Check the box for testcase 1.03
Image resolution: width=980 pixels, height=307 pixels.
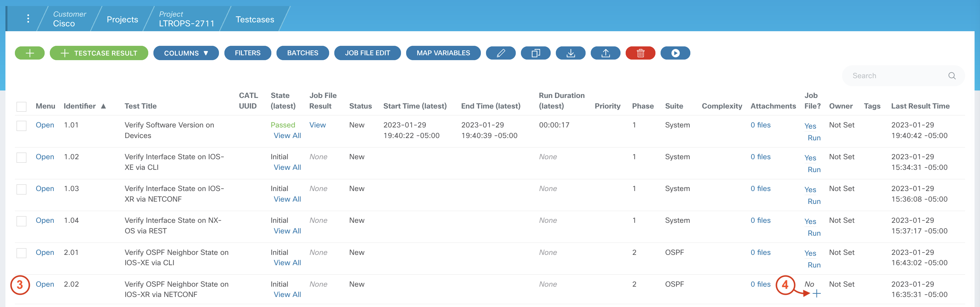coord(21,190)
